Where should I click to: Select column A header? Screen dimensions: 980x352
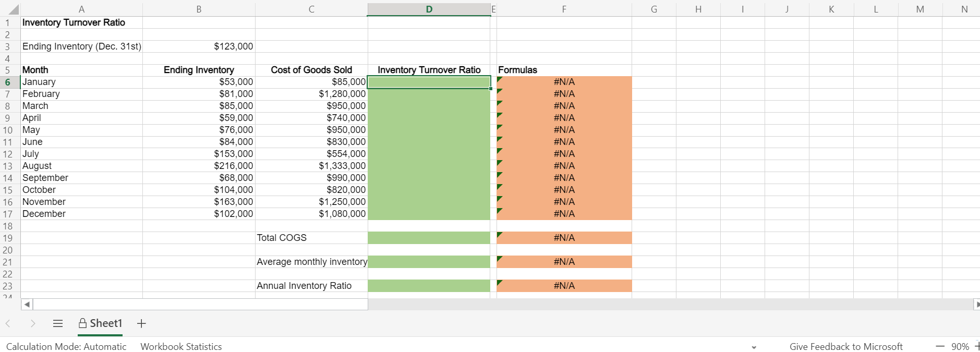81,9
